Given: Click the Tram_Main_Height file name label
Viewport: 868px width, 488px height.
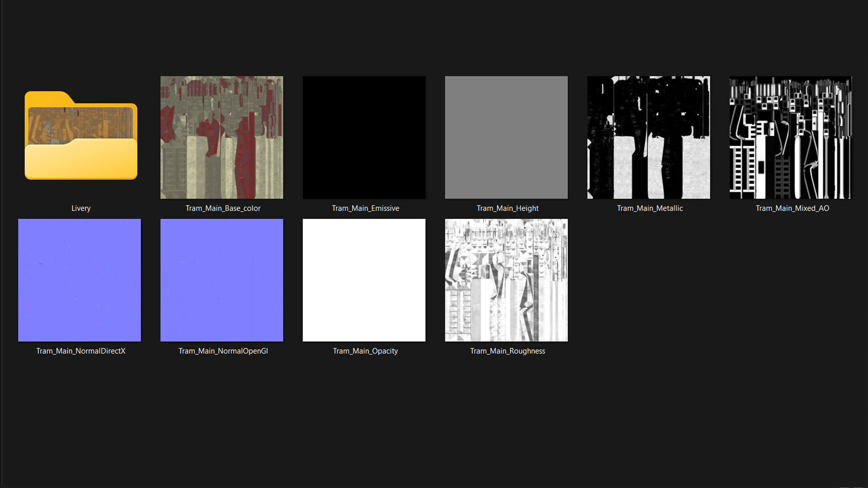Looking at the screenshot, I should tap(507, 208).
